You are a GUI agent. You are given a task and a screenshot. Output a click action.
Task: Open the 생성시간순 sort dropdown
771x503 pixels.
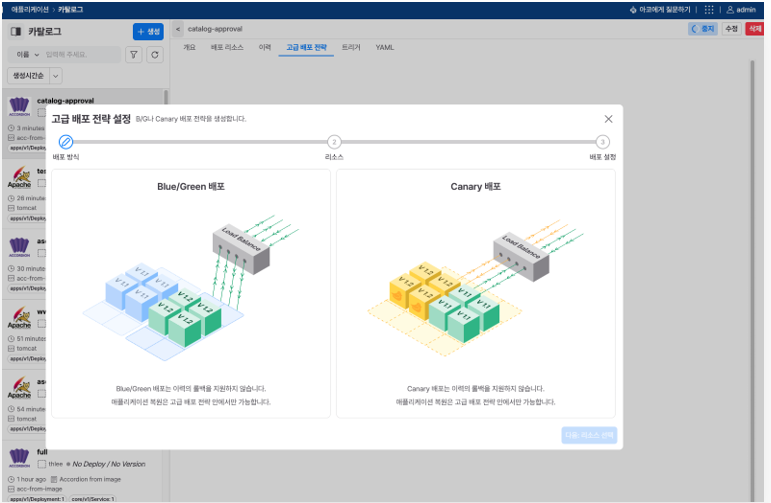tap(29, 76)
